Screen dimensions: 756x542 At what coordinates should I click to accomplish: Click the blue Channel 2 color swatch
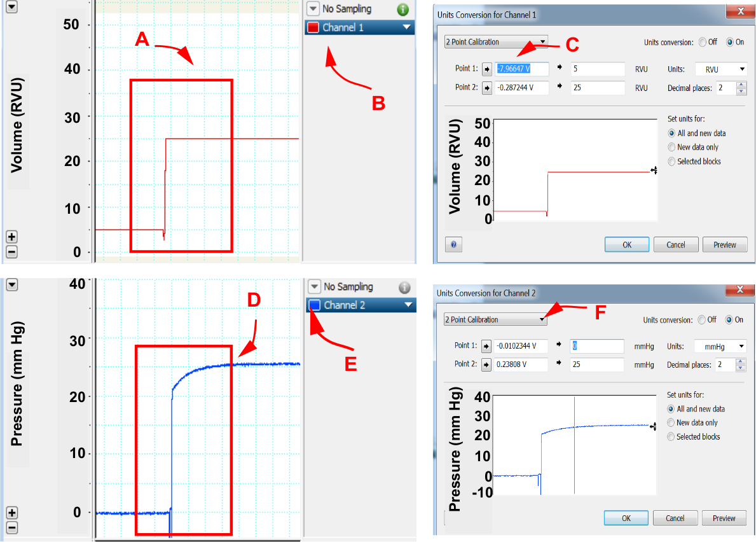[x=315, y=305]
